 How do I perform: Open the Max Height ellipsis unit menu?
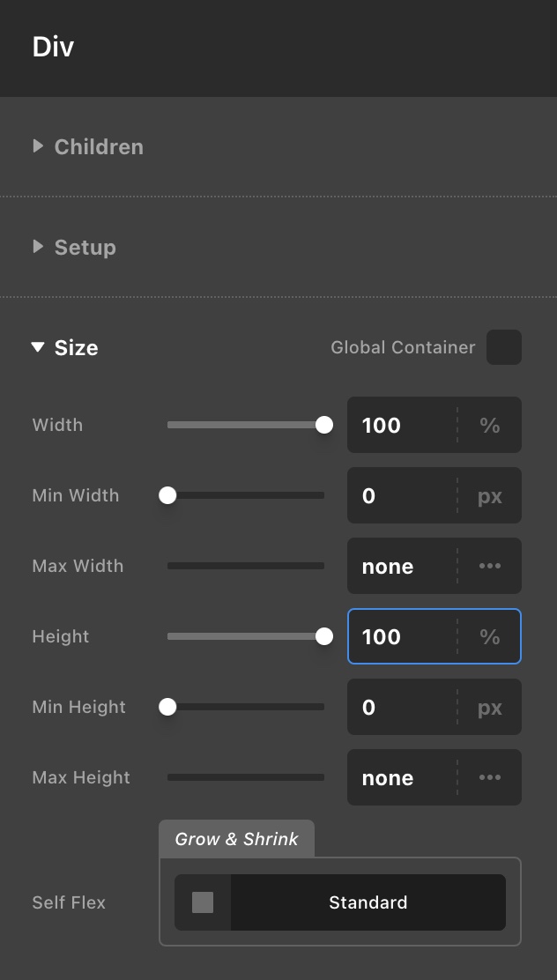click(x=490, y=778)
